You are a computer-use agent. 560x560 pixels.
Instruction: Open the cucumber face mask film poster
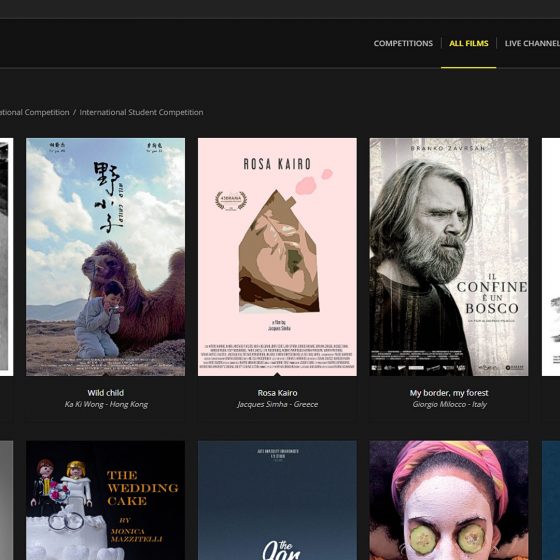[449, 500]
